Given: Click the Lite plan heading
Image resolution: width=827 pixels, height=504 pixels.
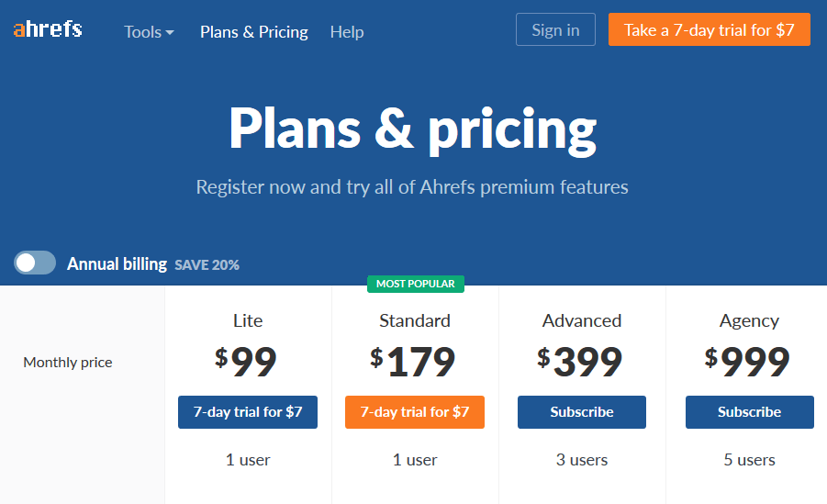Looking at the screenshot, I should coord(247,320).
